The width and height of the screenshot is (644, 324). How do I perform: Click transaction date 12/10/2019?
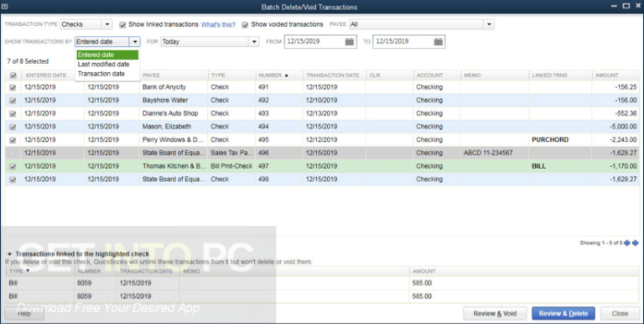322,101
